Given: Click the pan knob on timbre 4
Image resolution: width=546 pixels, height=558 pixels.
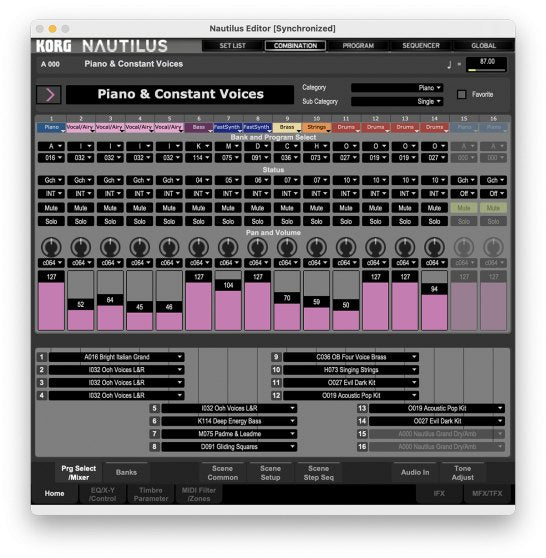Looking at the screenshot, I should coord(140,247).
